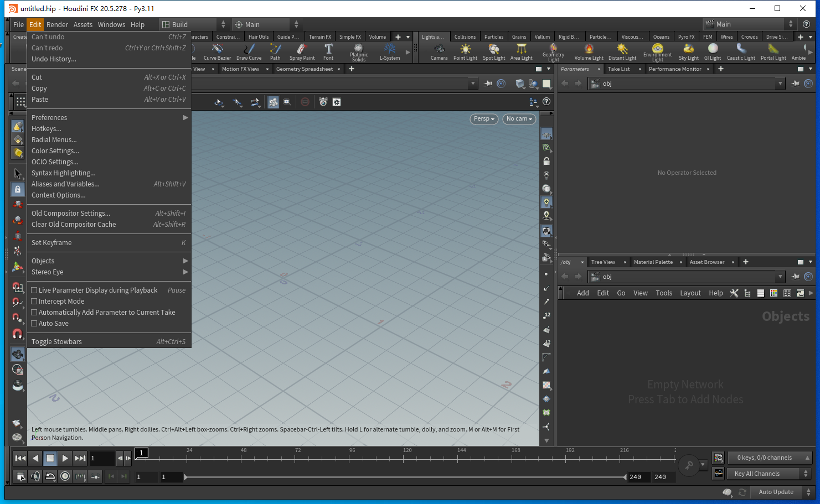Viewport: 820px width, 504px height.
Task: Expand the Stereo Eye submenu
Action: pos(109,272)
